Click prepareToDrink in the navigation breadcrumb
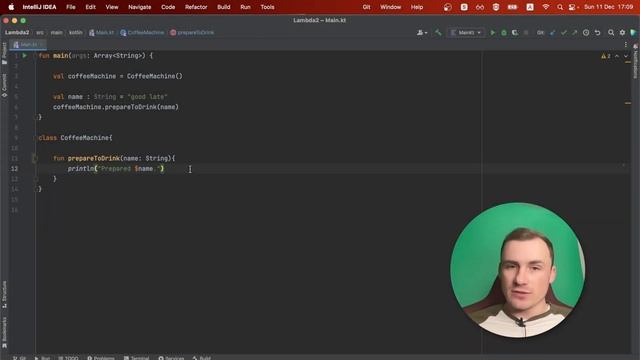Viewport: 640px width, 360px height. point(192,33)
